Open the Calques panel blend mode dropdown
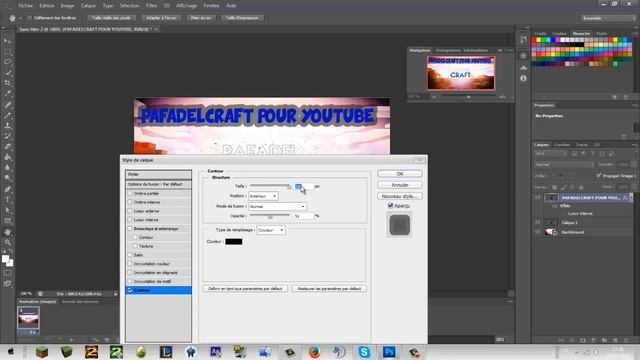The height and width of the screenshot is (360, 640). coord(564,164)
